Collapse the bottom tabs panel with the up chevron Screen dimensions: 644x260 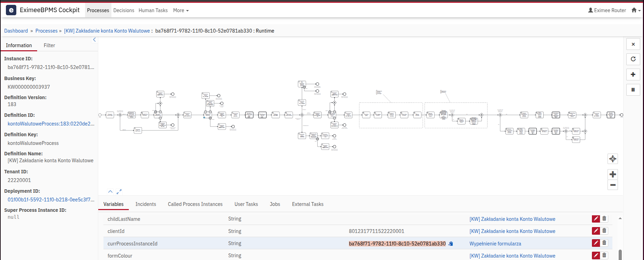[110, 192]
